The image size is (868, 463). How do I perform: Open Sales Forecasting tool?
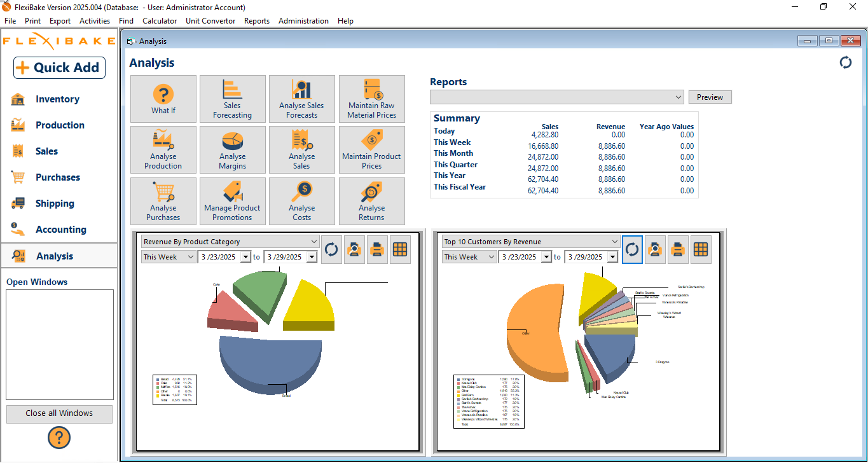pyautogui.click(x=233, y=99)
